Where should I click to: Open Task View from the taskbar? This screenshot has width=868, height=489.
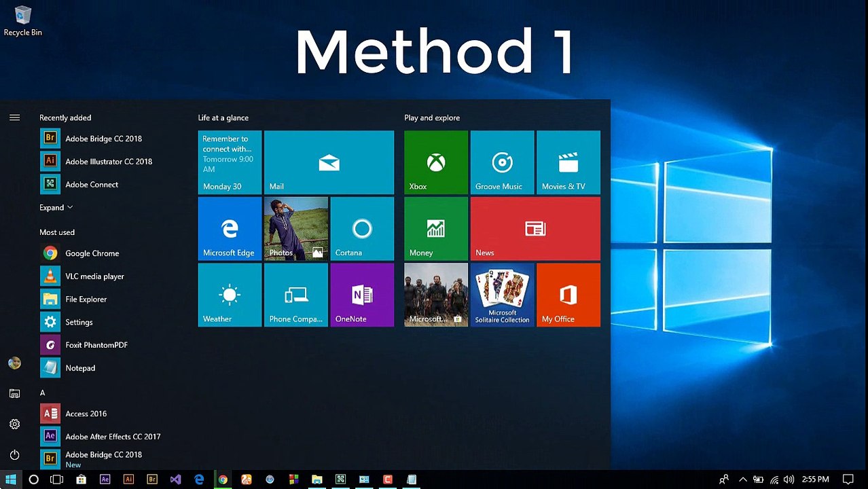click(x=57, y=479)
